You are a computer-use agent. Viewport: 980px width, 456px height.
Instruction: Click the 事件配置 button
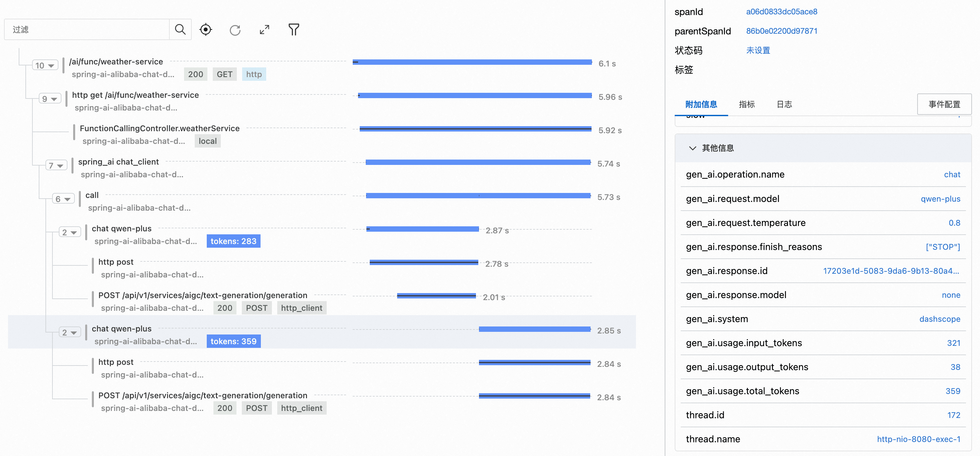pyautogui.click(x=944, y=104)
